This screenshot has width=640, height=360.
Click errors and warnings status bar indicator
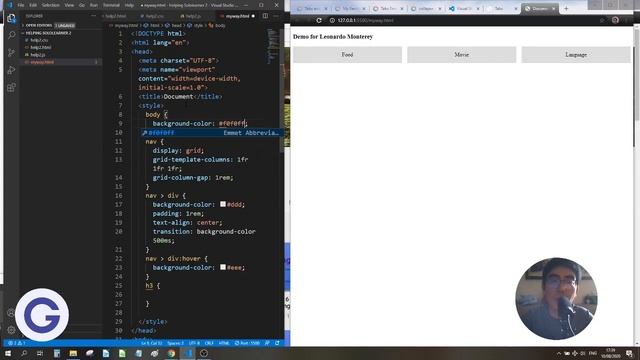click(17, 343)
